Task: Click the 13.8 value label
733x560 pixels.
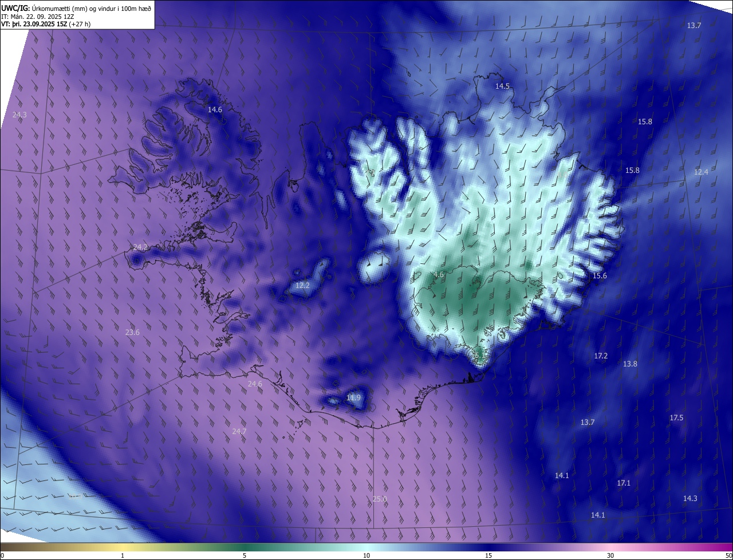Action: [x=630, y=364]
